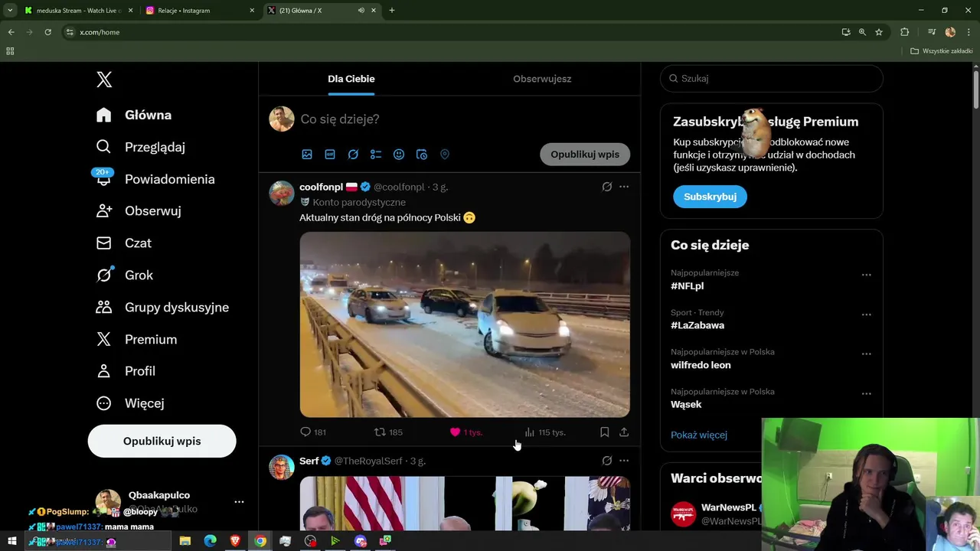Click the Grok icon on coolfonpl post
Image resolution: width=980 pixels, height=551 pixels.
tap(607, 187)
